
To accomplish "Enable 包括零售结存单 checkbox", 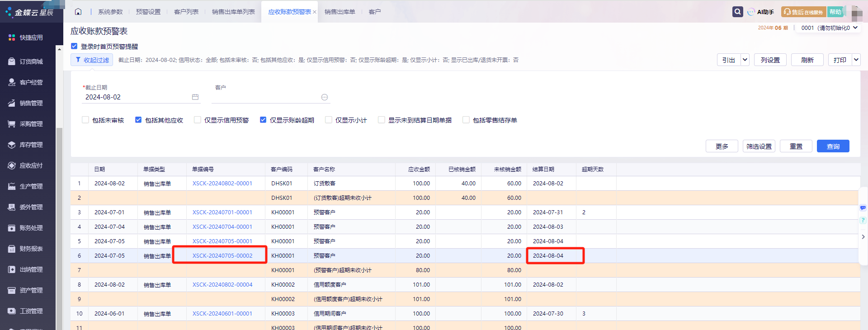I will pos(466,120).
